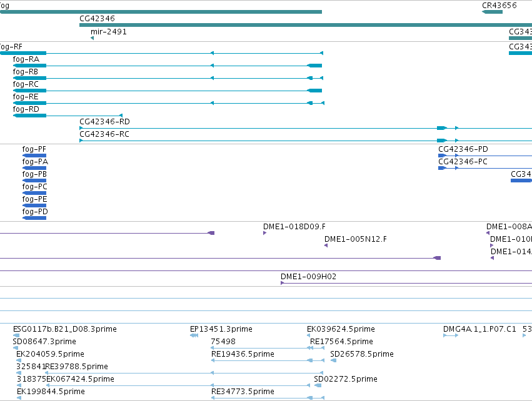Select the CG42346-PC protein label

(463, 162)
